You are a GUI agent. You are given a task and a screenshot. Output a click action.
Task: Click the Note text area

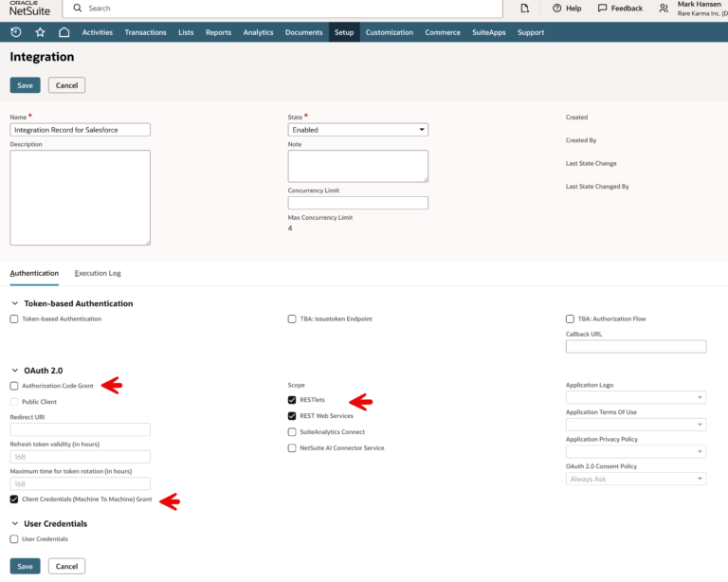coord(357,166)
